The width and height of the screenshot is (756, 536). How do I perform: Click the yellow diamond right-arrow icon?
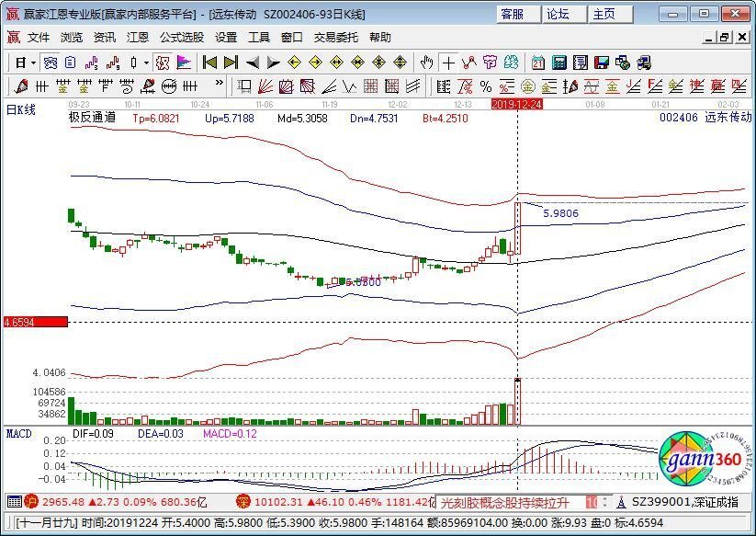(315, 63)
